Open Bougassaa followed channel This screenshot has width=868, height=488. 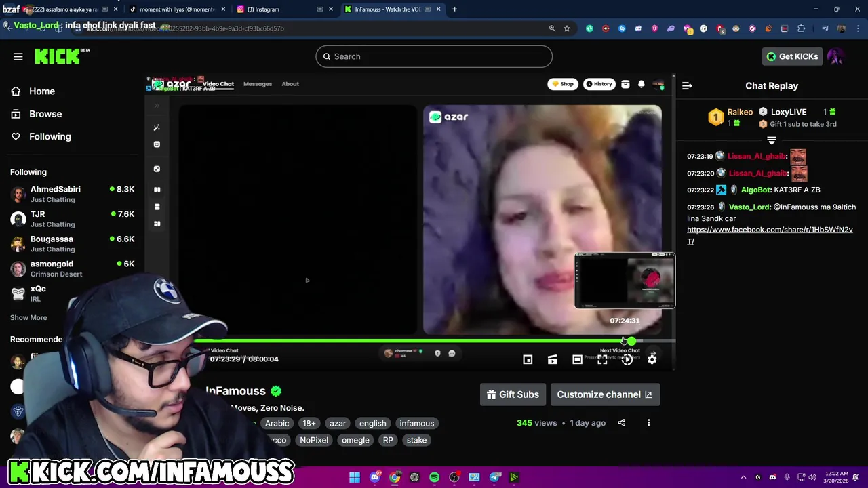[72, 243]
